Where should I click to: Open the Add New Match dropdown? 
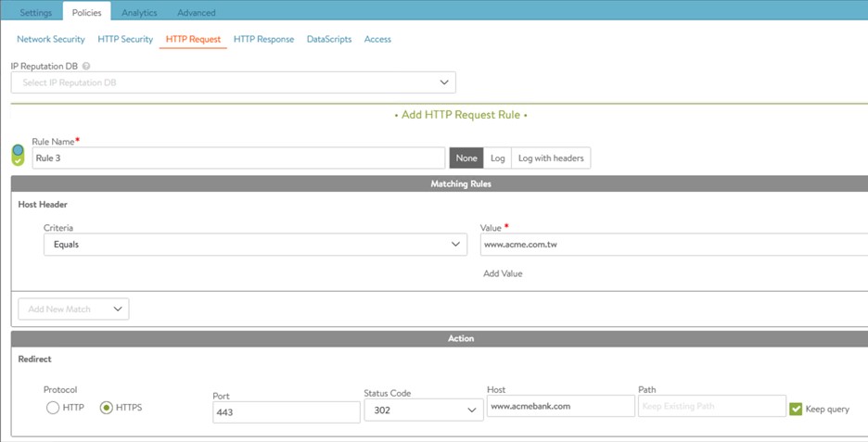coord(73,309)
